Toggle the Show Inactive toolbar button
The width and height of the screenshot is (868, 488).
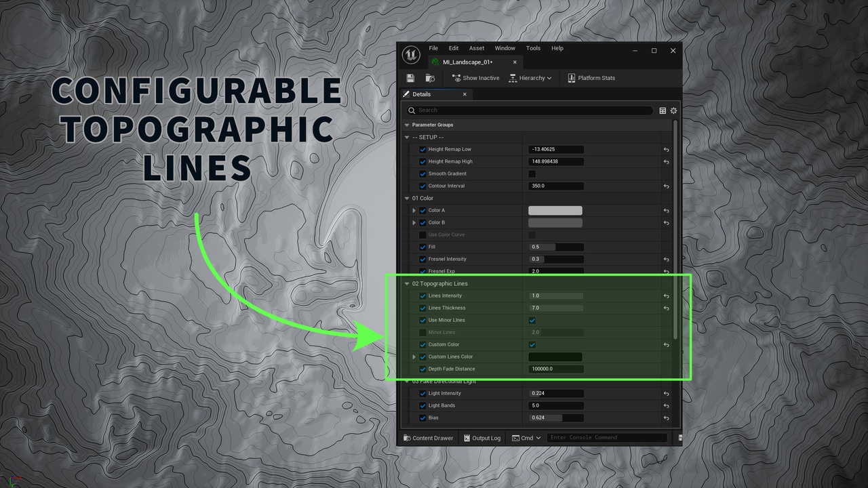pyautogui.click(x=475, y=78)
